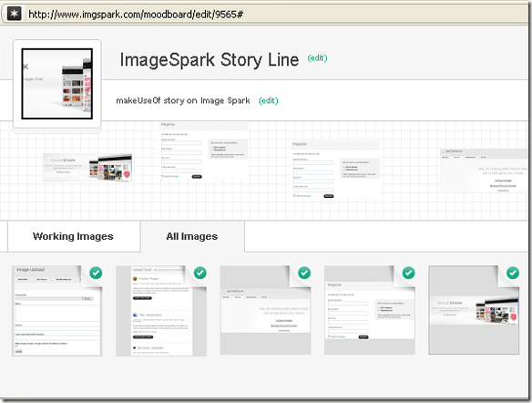Image resolution: width=532 pixels, height=403 pixels.
Task: Select the Upload Tools Firefox Plugin thumbnail
Action: click(x=161, y=311)
